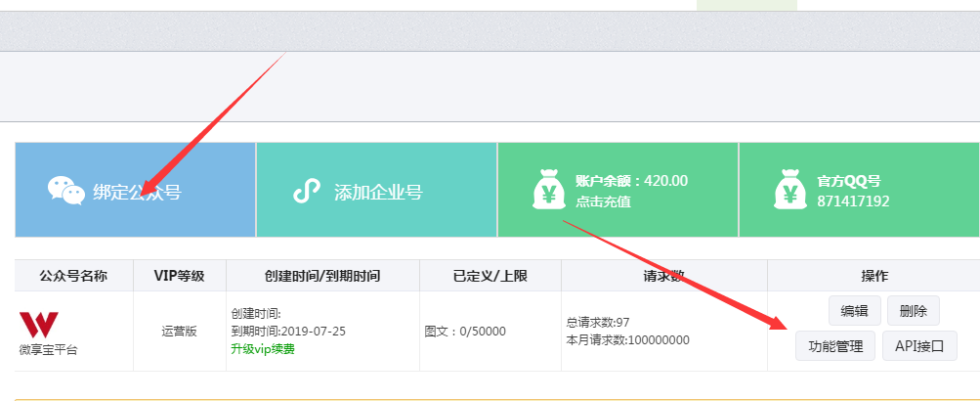Click the WeChat chat bubbles icon
Screen dimensions: 980x401
(x=66, y=190)
